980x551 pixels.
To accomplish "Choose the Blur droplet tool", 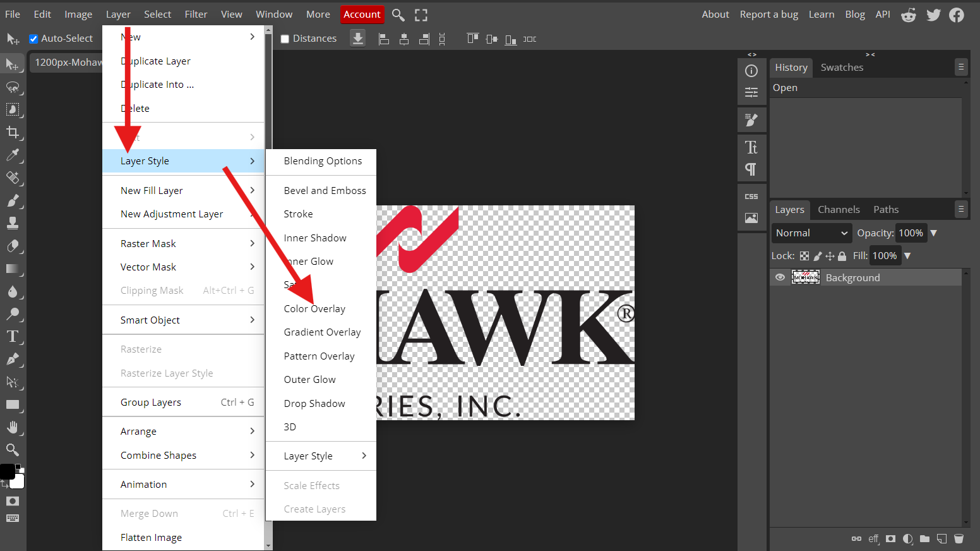I will pyautogui.click(x=12, y=291).
